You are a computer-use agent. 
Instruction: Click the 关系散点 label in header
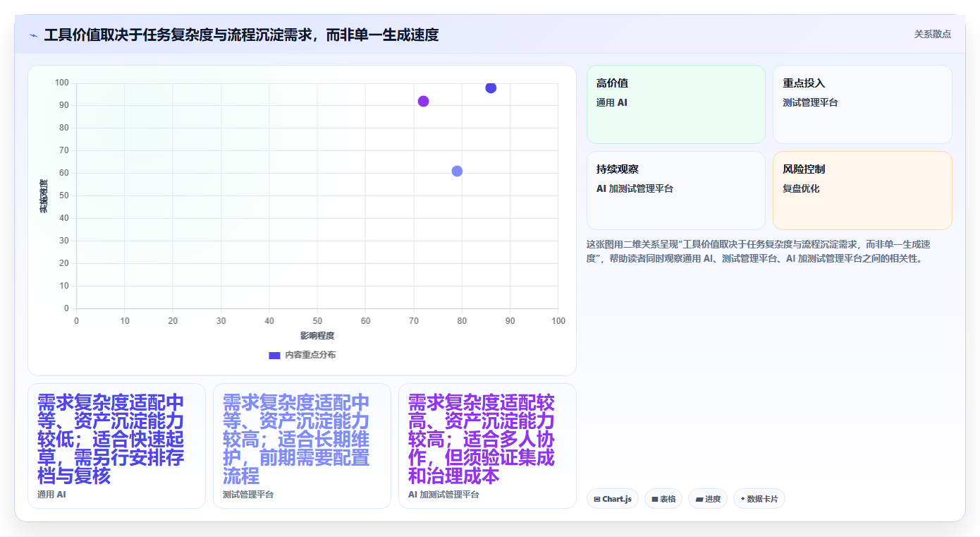(x=933, y=34)
